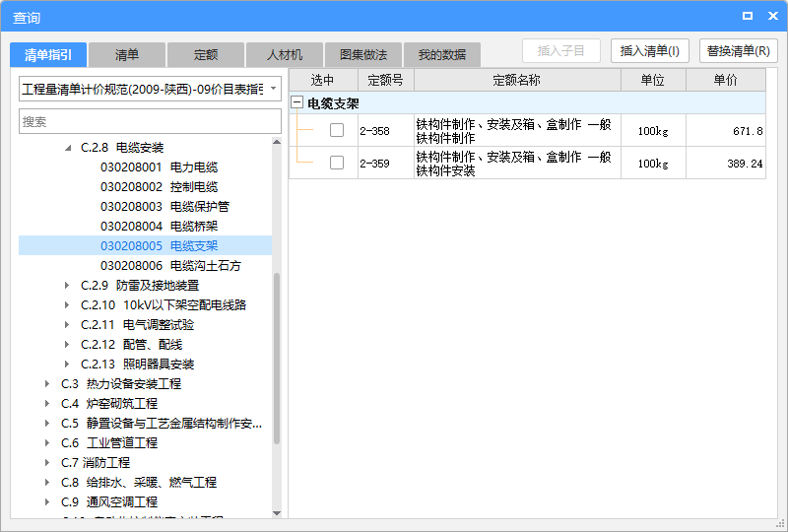Click the 定额号 column header
Screen dimensions: 788x532
[385, 80]
